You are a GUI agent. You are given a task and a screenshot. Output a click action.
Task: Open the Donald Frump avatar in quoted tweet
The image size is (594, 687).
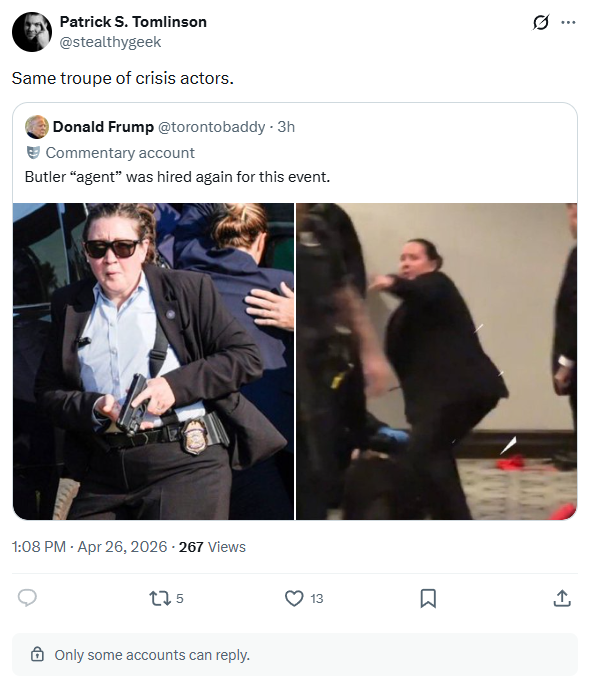click(37, 127)
